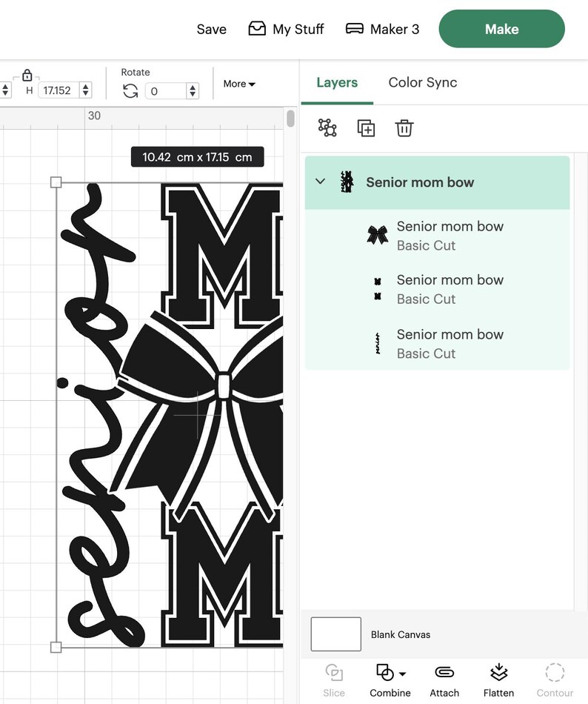Switch to the Layers tab
The height and width of the screenshot is (704, 588).
tap(337, 82)
